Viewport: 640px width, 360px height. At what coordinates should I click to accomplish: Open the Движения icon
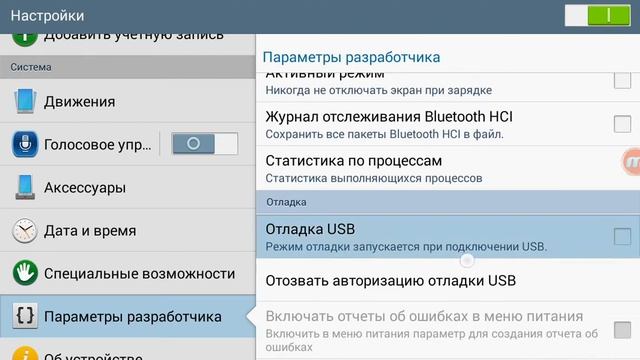pos(25,101)
